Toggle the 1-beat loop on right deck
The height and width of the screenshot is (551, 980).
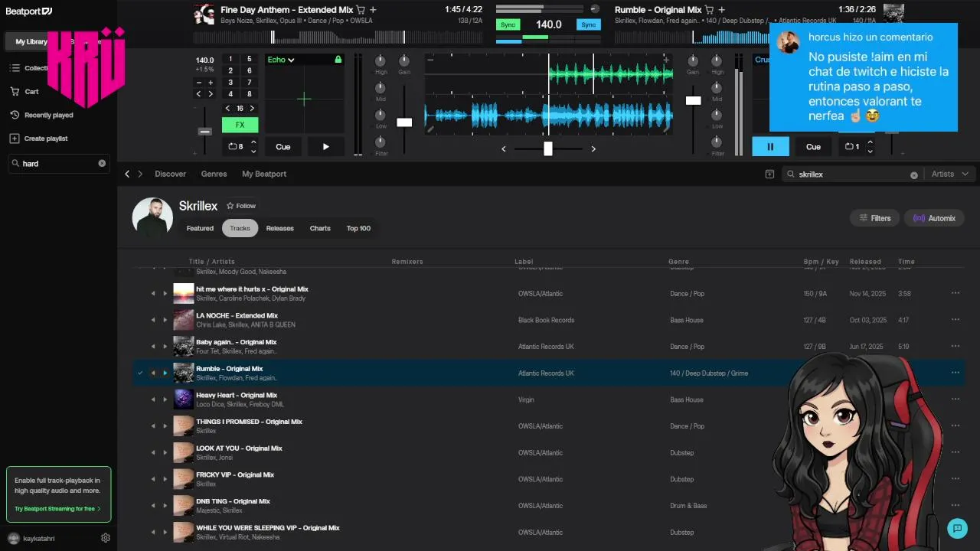852,146
